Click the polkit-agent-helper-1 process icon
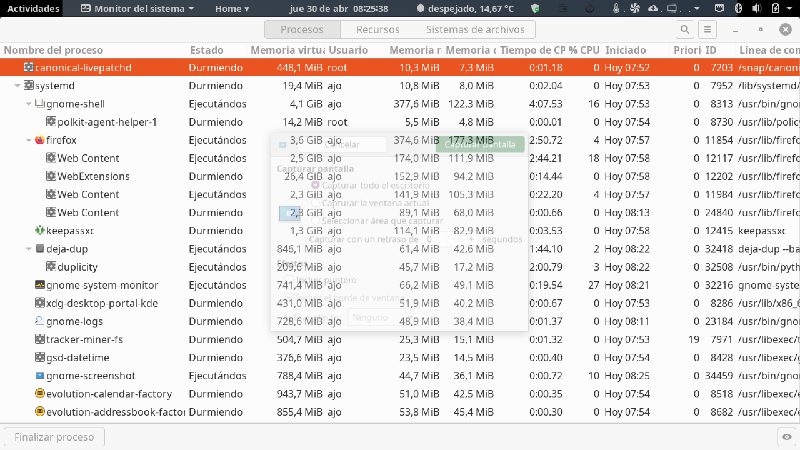Viewport: 800px width, 450px height. pyautogui.click(x=51, y=121)
